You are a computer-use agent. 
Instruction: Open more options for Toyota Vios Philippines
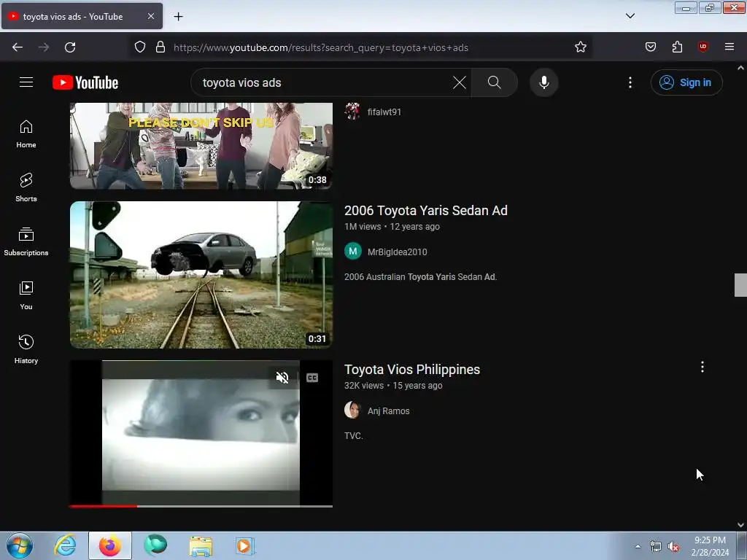[x=703, y=367]
